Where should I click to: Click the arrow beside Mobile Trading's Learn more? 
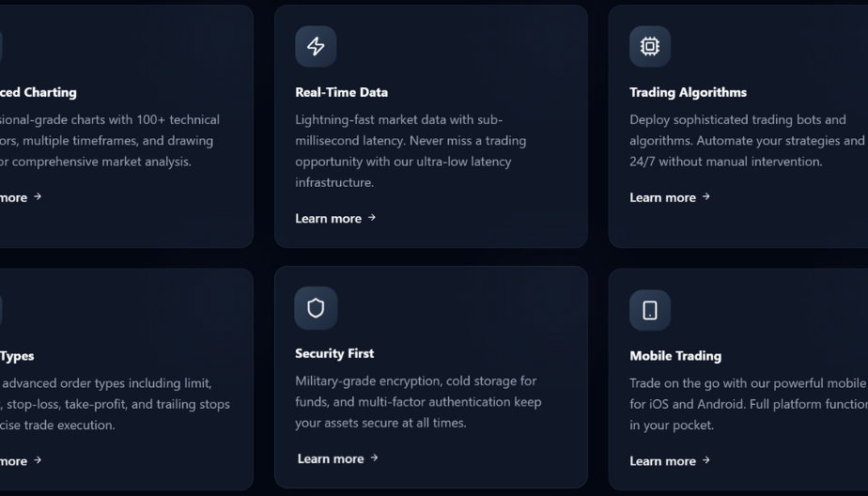(x=706, y=460)
